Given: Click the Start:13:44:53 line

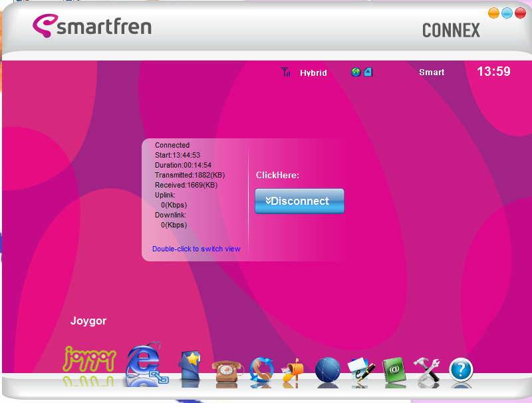Looking at the screenshot, I should [x=178, y=155].
